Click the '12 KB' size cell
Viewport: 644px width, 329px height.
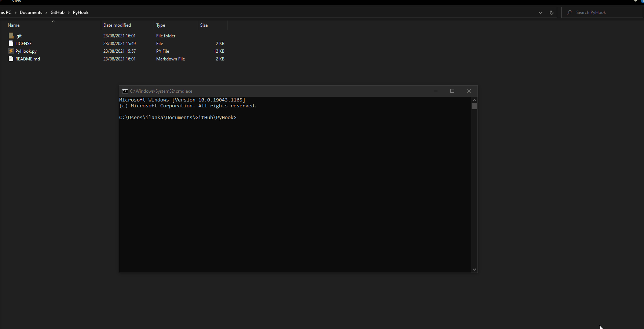point(219,51)
